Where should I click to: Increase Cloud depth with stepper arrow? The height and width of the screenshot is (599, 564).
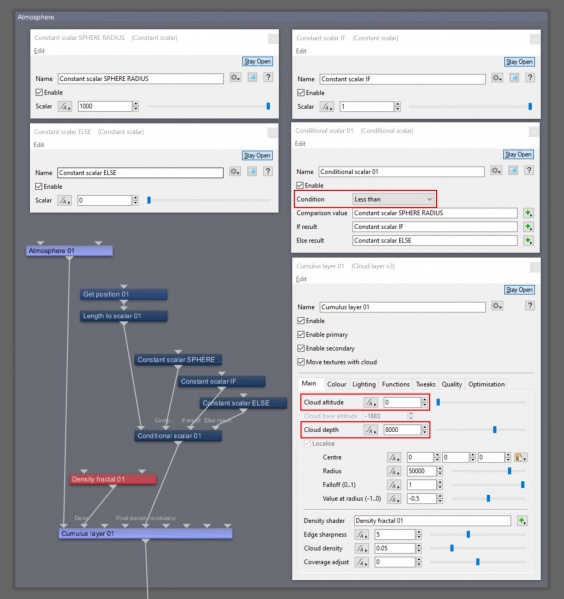tap(425, 427)
